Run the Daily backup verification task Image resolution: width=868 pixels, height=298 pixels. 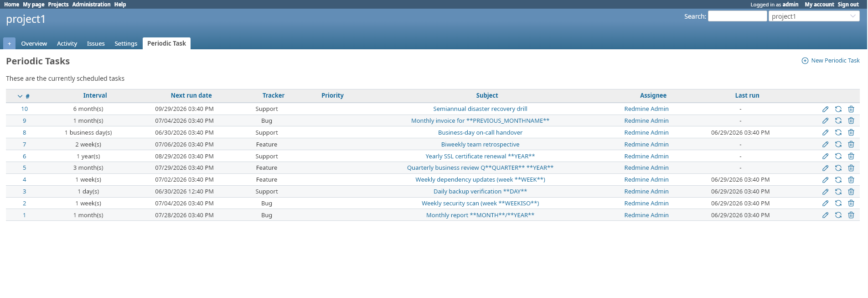pyautogui.click(x=838, y=192)
